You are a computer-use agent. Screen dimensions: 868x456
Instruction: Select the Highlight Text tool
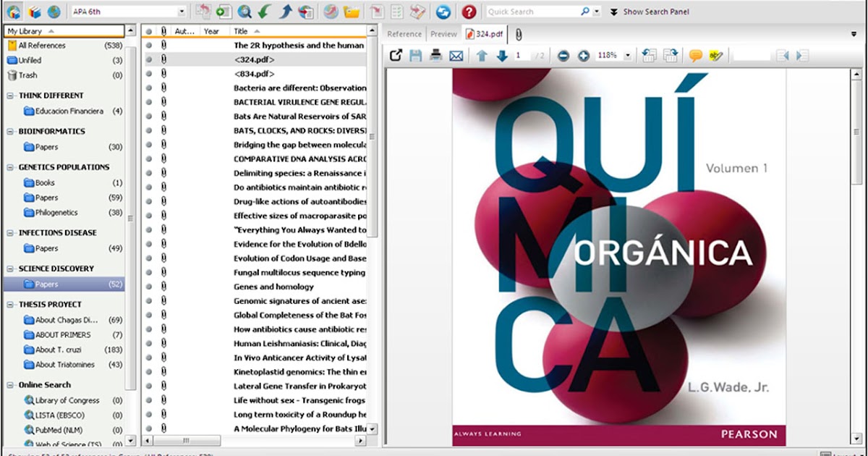pos(716,55)
